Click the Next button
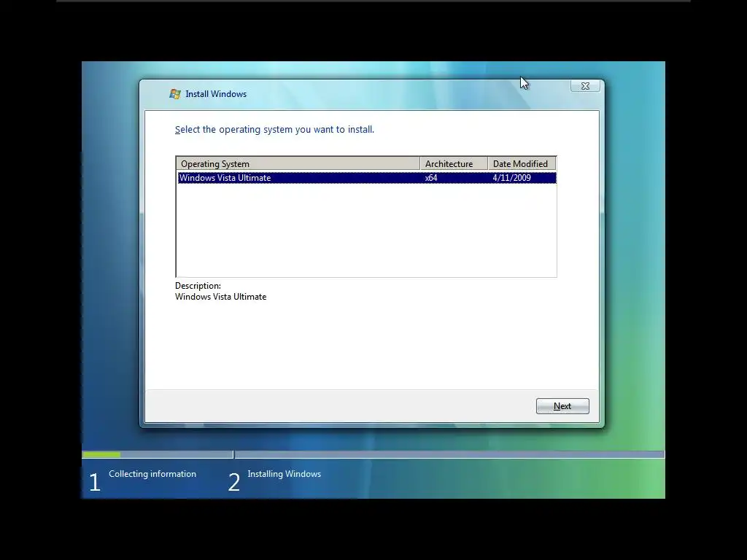This screenshot has height=560, width=747. (562, 406)
